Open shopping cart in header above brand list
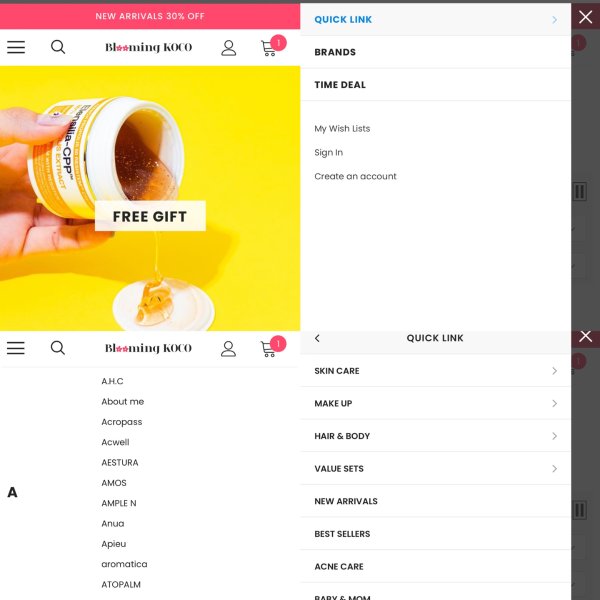The height and width of the screenshot is (600, 600). (x=272, y=347)
